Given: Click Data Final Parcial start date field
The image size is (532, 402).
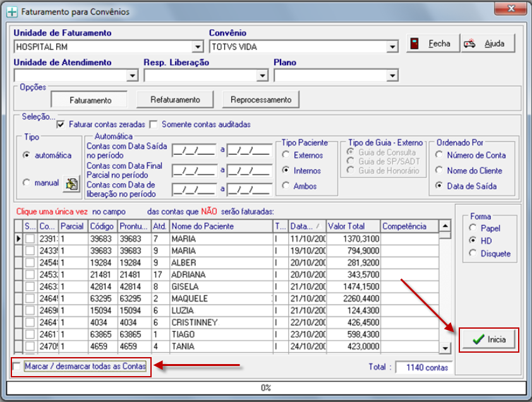Looking at the screenshot, I should click(x=195, y=171).
